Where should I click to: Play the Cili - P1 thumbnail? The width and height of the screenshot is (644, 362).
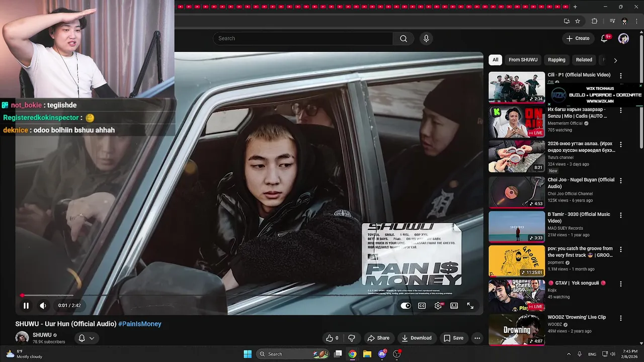click(x=517, y=87)
